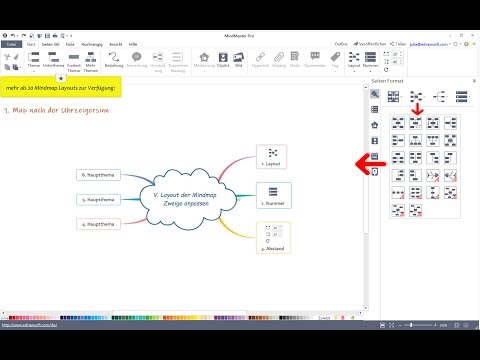Click the Veröffentlichen button
Image resolution: width=480 pixels, height=360 pixels.
[x=370, y=44]
